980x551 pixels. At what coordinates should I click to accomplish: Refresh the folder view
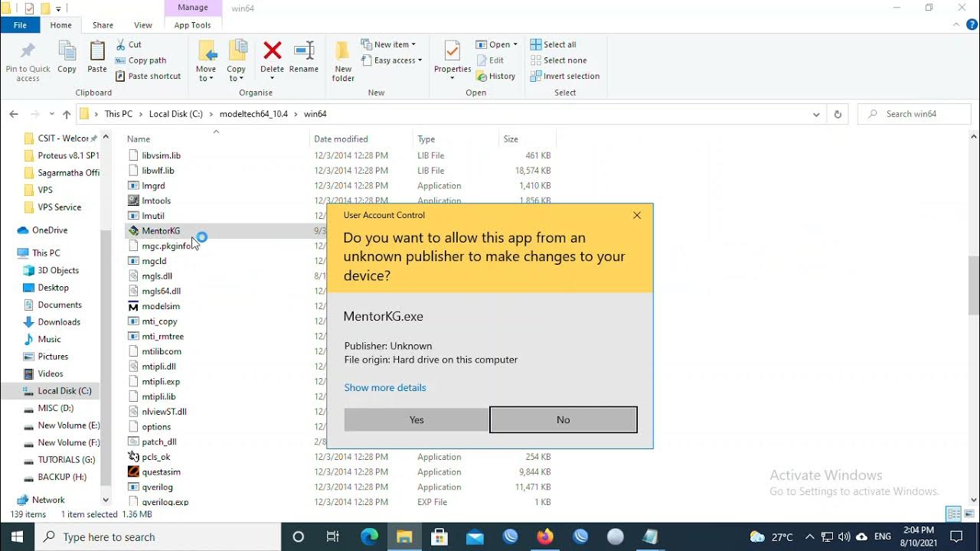tap(837, 114)
